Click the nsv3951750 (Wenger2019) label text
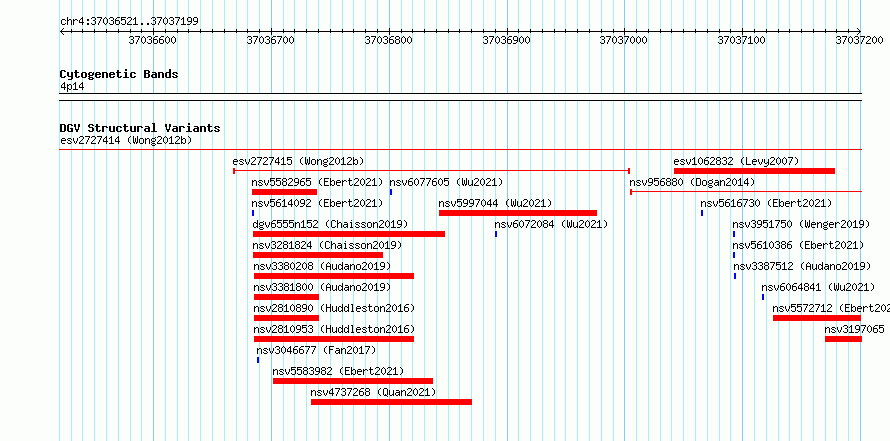The image size is (890, 441). point(801,224)
